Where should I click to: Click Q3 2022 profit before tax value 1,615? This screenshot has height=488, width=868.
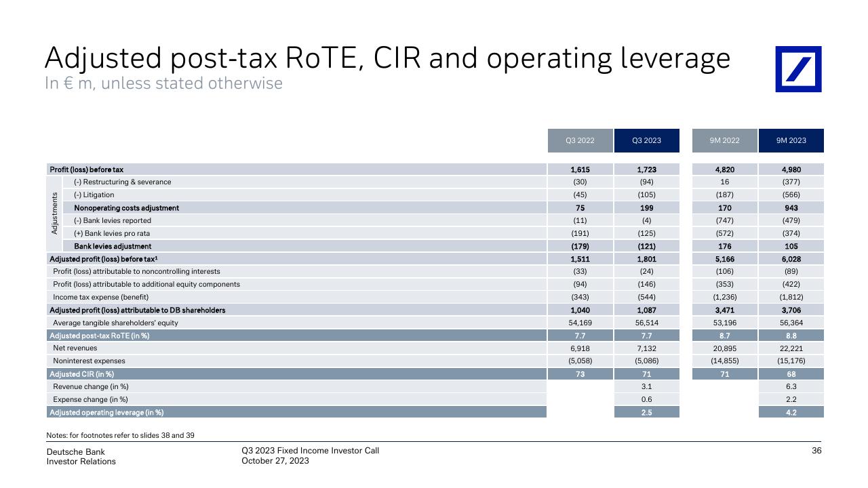pyautogui.click(x=580, y=169)
